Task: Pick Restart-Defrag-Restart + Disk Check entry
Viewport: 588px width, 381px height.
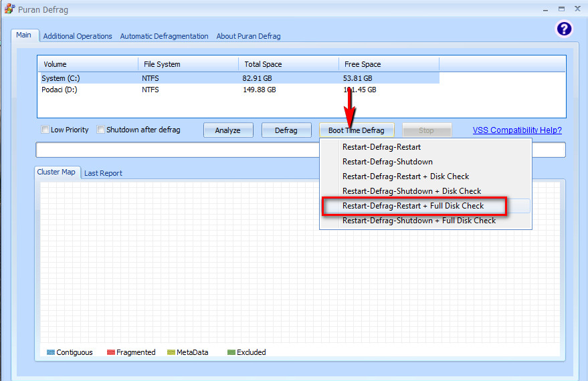Action: (x=406, y=176)
